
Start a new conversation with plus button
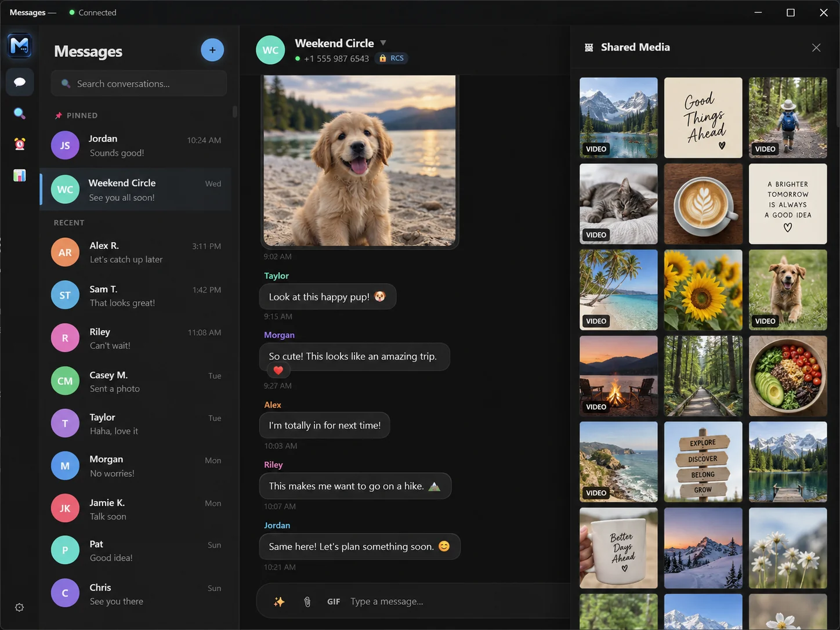click(x=212, y=50)
